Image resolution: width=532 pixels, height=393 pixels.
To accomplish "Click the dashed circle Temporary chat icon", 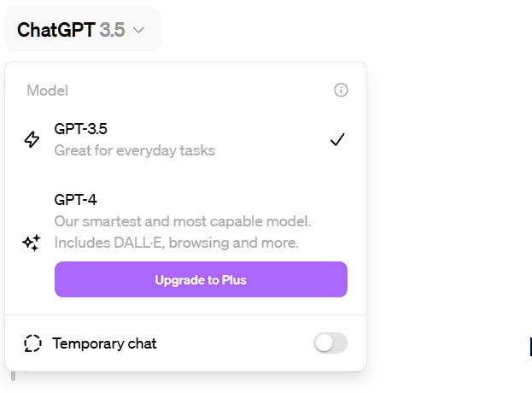I will 32,343.
